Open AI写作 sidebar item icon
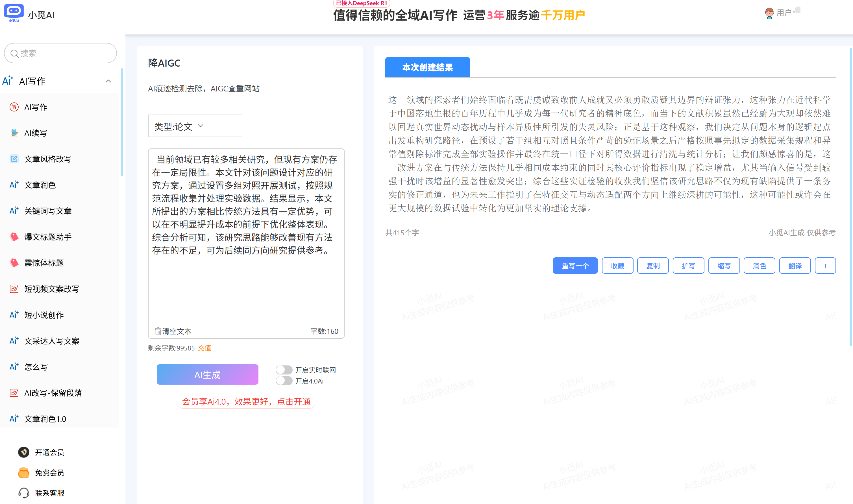Image resolution: width=853 pixels, height=504 pixels. click(x=14, y=107)
